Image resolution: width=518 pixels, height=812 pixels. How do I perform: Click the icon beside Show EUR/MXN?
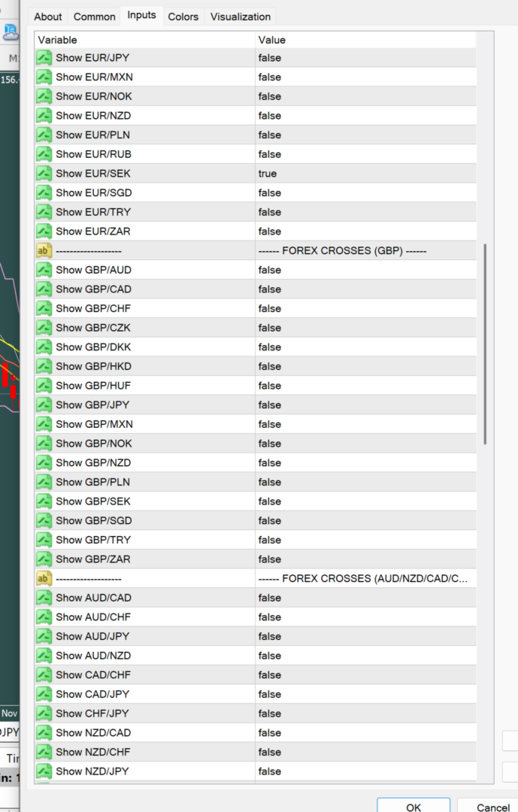(44, 77)
